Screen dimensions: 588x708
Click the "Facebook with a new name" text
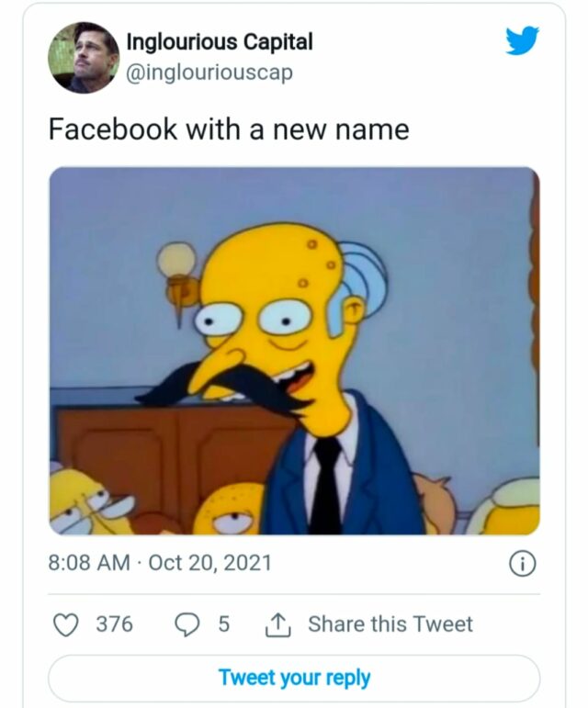229,129
